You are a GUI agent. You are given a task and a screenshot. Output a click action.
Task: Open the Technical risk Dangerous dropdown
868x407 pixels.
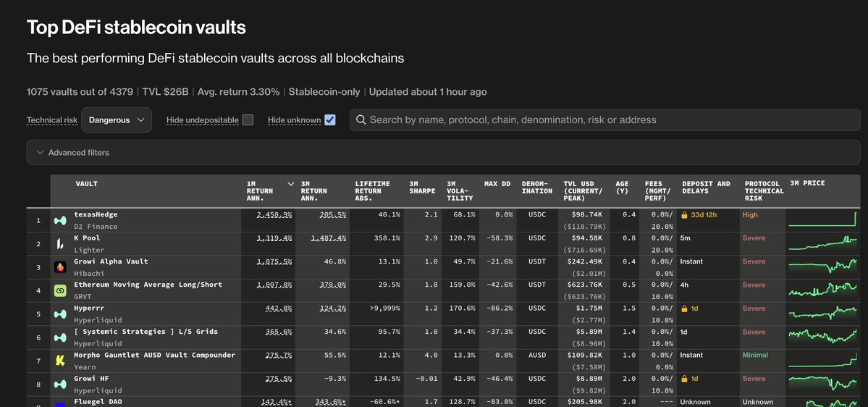(117, 119)
